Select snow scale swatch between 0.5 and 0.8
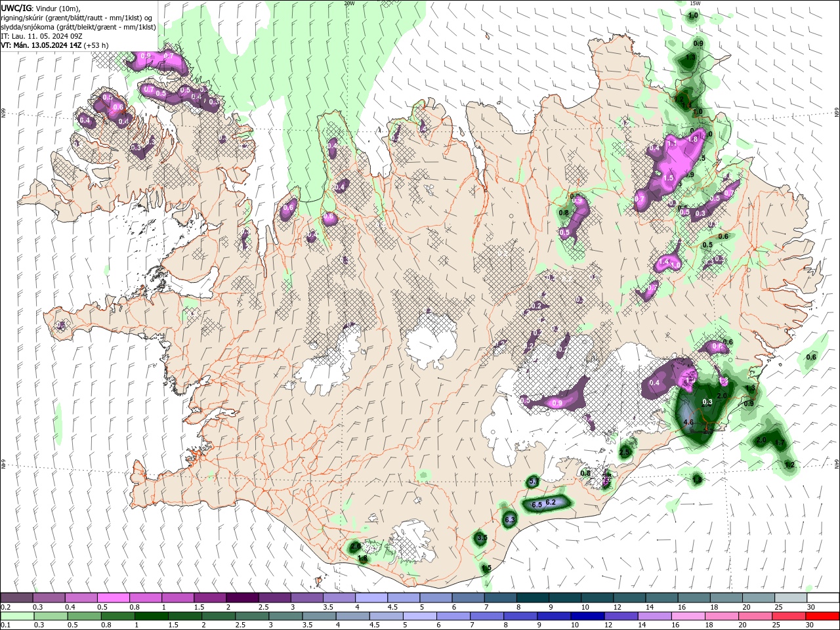This screenshot has width=840, height=630. (x=113, y=598)
